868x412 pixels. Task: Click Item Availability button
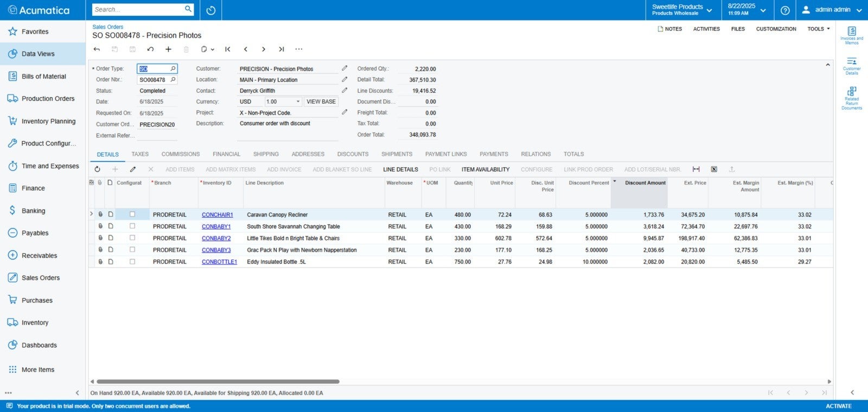(x=486, y=169)
